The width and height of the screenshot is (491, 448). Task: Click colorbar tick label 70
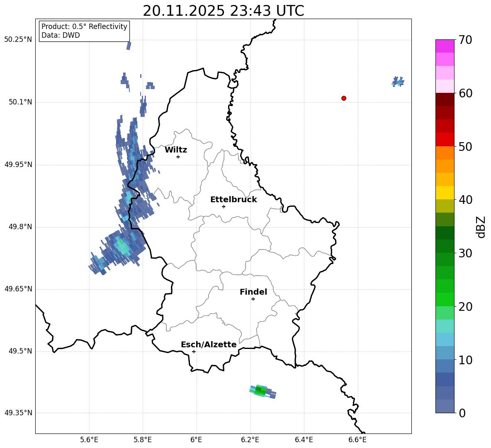coord(466,40)
